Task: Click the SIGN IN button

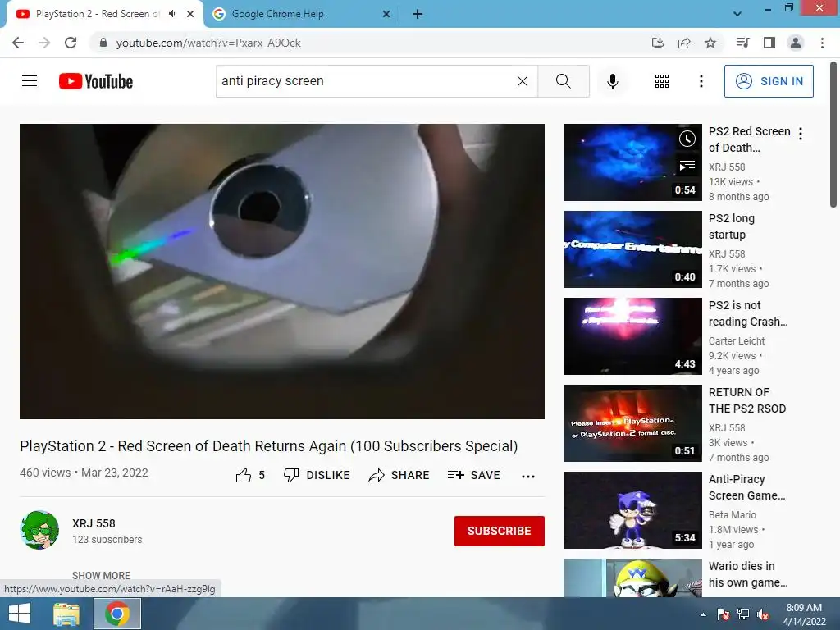Action: pos(769,81)
